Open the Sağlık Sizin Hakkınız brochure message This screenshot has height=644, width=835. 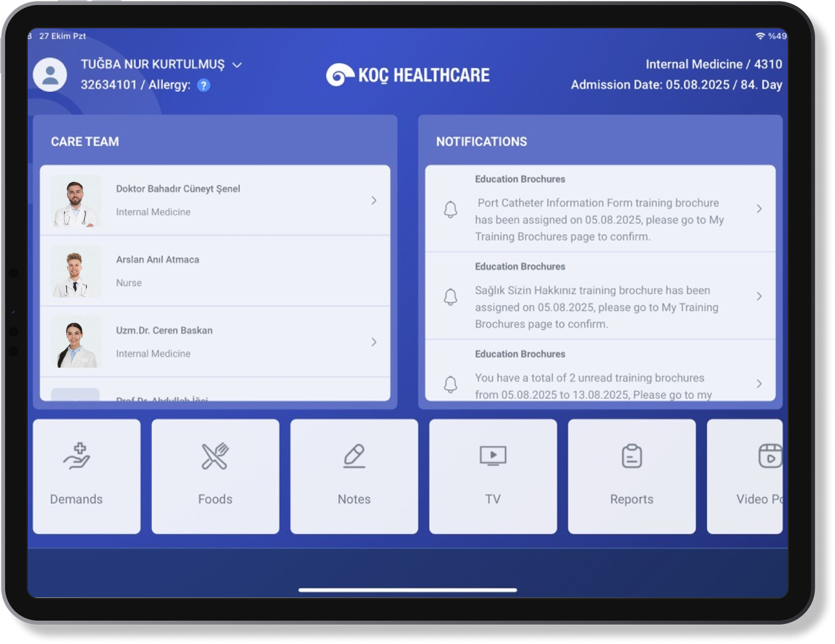(x=596, y=307)
